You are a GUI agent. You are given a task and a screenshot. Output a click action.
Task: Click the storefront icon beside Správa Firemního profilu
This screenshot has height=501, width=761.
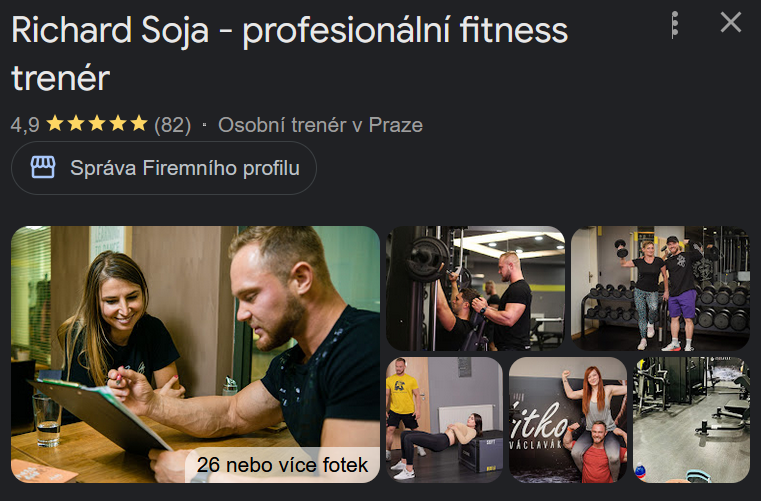point(43,168)
